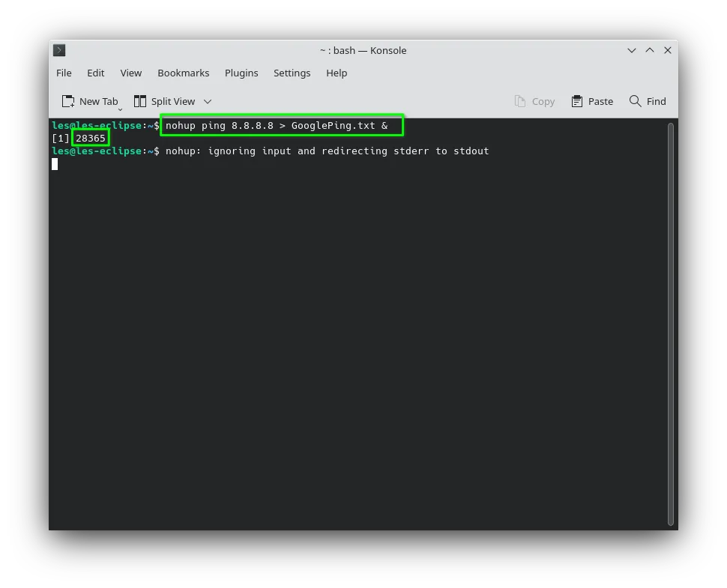
Task: Expand the Split View dropdown chevron
Action: pyautogui.click(x=208, y=101)
